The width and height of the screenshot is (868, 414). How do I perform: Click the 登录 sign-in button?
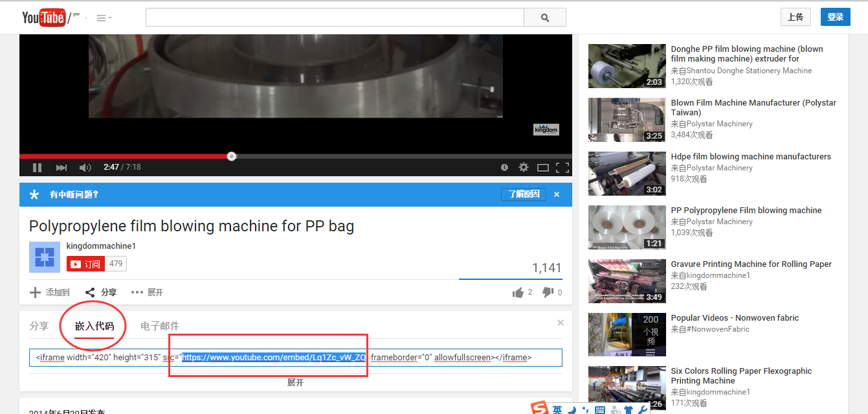835,17
